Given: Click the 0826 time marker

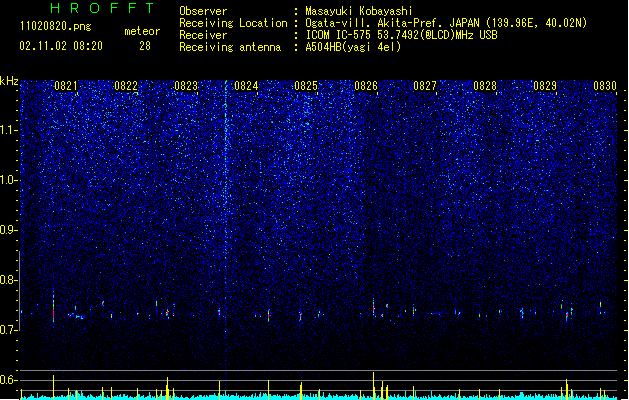Looking at the screenshot, I should point(366,86).
